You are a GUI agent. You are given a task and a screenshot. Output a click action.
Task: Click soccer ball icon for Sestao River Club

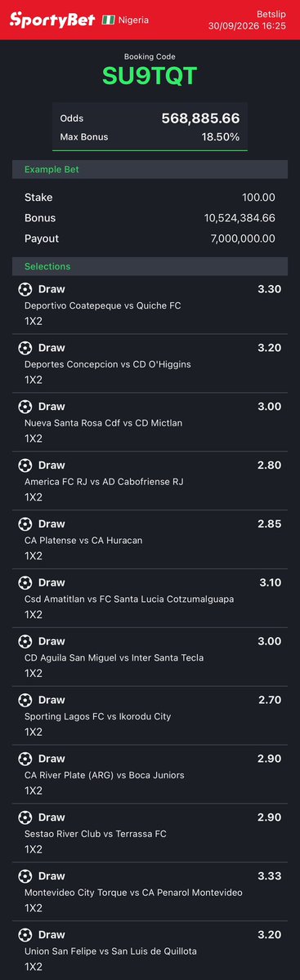pos(25,817)
